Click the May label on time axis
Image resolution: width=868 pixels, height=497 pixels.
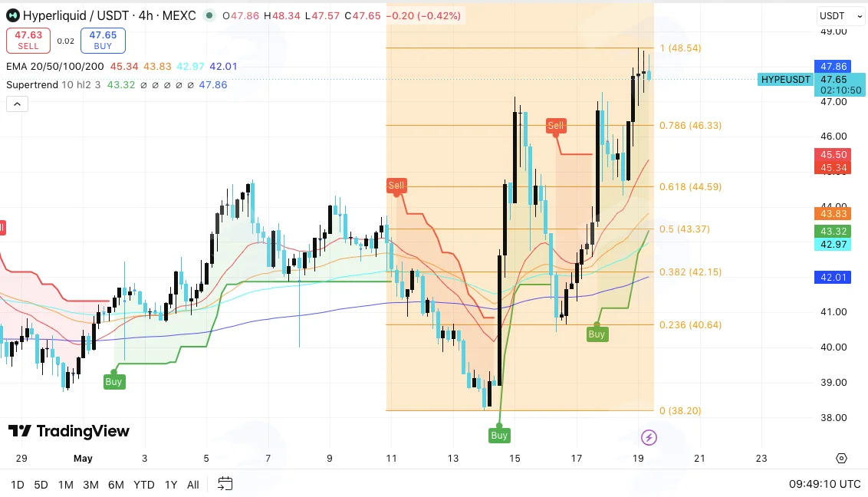pyautogui.click(x=83, y=458)
